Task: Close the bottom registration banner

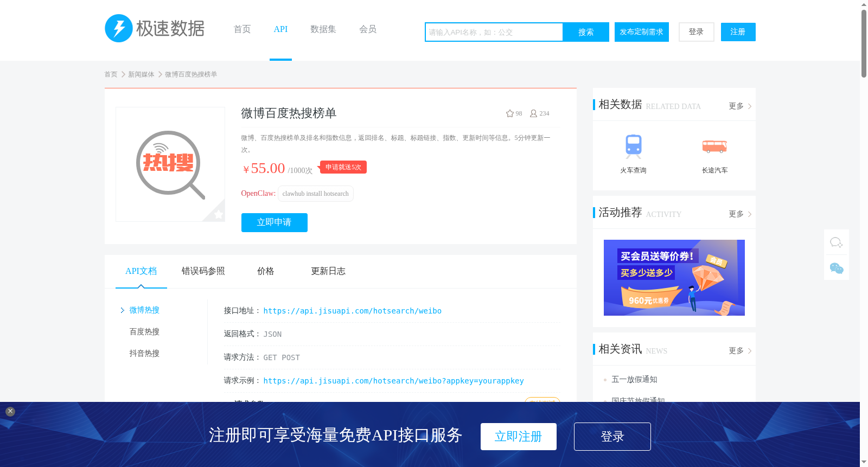Action: 10,412
